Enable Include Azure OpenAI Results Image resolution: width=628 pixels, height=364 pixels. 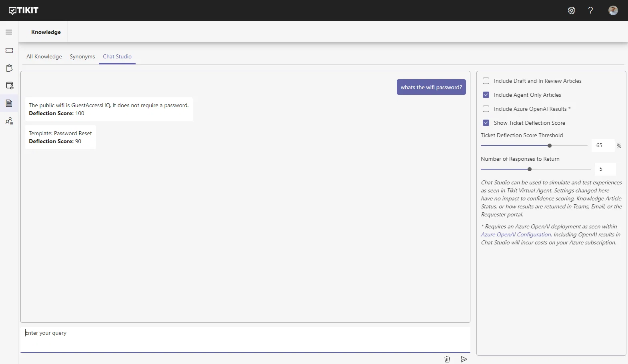click(x=486, y=109)
